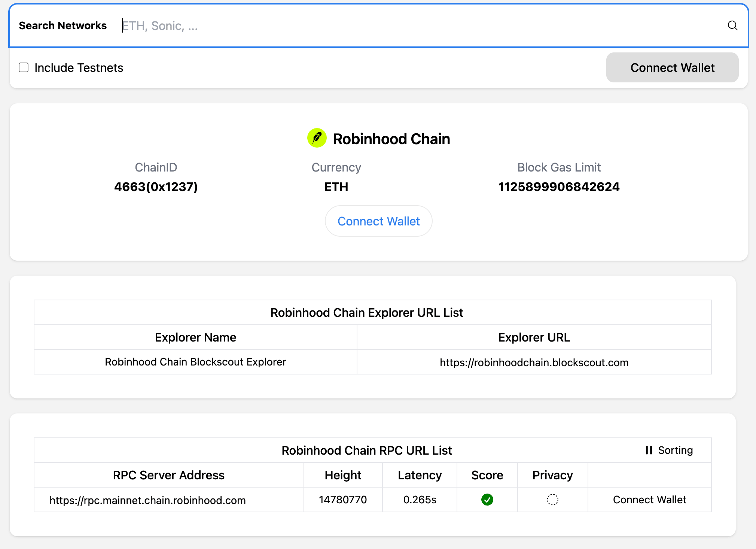Click the Sorting label in RPC table

point(675,450)
